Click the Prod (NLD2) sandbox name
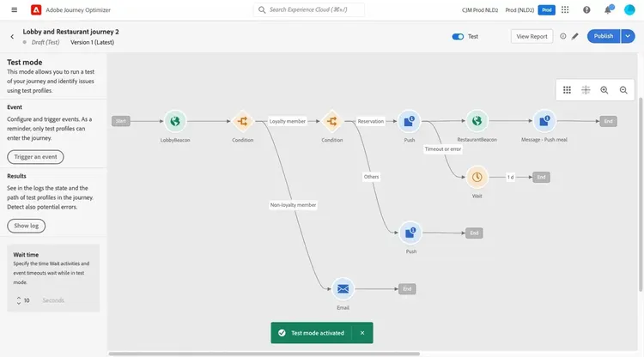This screenshot has height=357, width=644. (519, 9)
